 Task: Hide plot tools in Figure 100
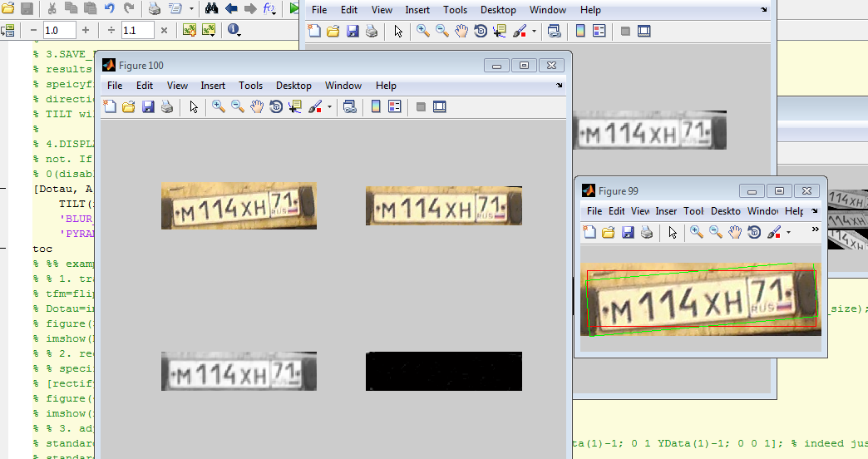click(x=421, y=106)
